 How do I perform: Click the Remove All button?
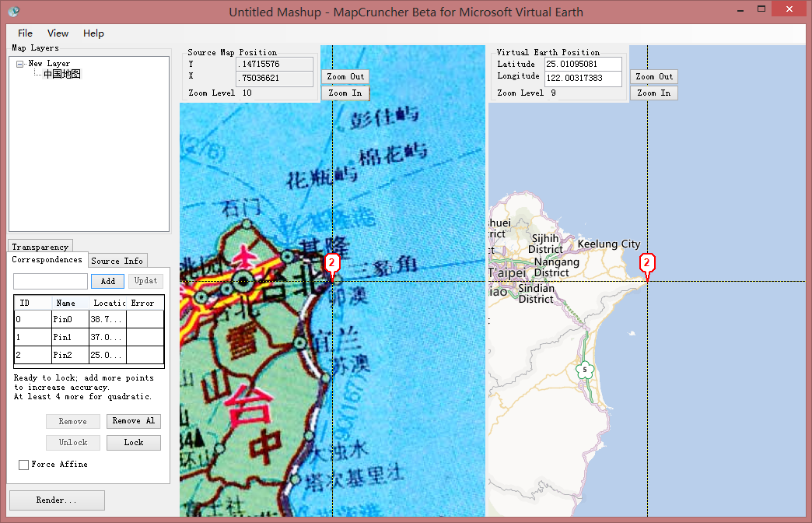coord(134,421)
